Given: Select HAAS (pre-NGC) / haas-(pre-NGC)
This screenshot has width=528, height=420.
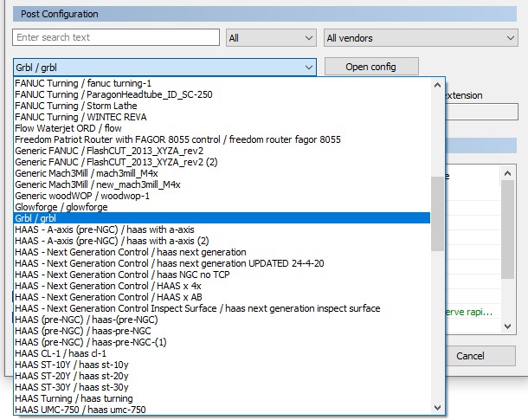Looking at the screenshot, I should (222, 320).
